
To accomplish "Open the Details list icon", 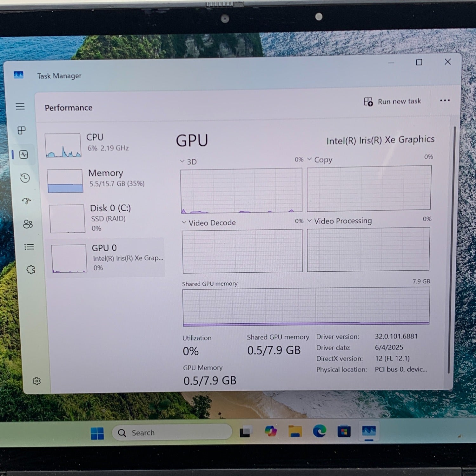I will [x=29, y=247].
